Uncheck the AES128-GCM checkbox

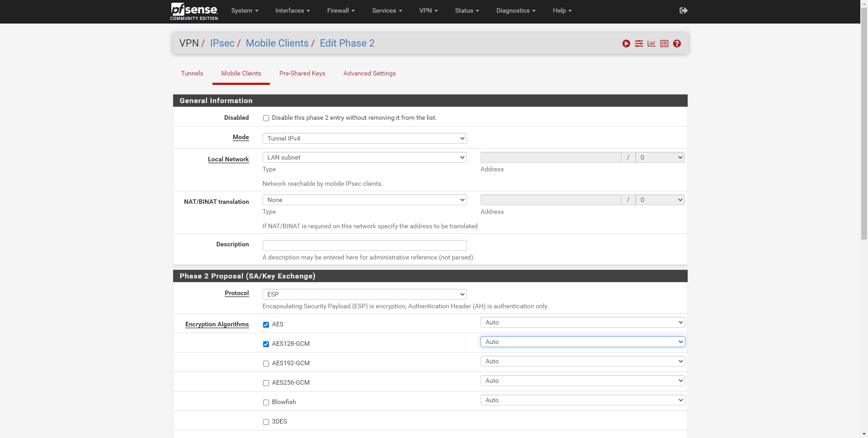(x=266, y=344)
